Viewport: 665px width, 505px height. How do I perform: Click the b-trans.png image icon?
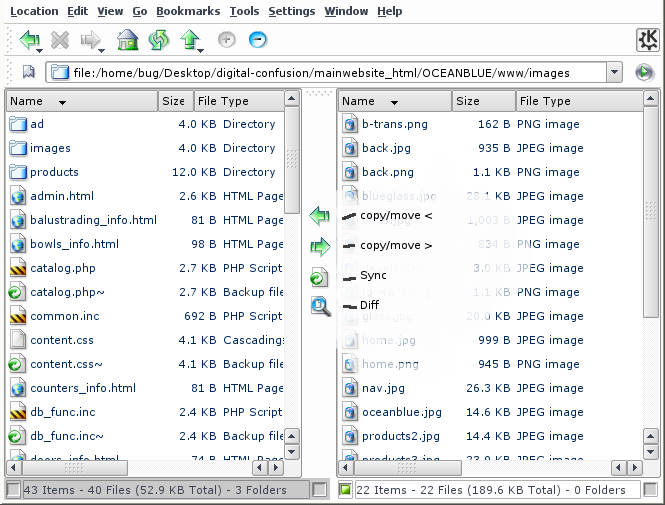click(350, 124)
